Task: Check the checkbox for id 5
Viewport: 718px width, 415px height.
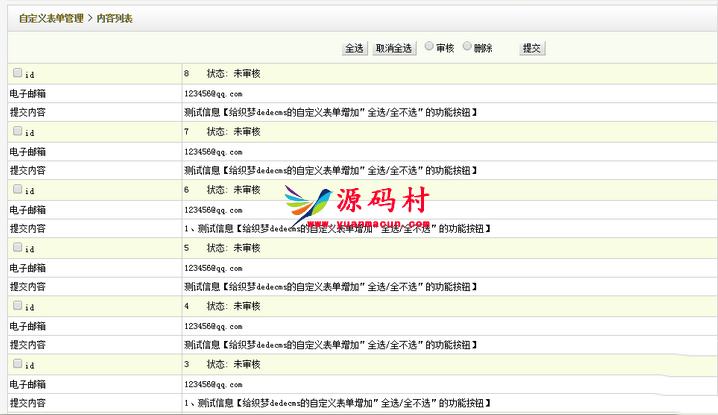Action: click(x=17, y=247)
